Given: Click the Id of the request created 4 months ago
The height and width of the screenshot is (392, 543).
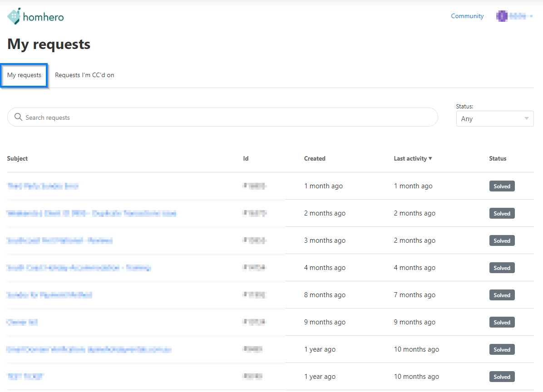Looking at the screenshot, I should click(254, 268).
